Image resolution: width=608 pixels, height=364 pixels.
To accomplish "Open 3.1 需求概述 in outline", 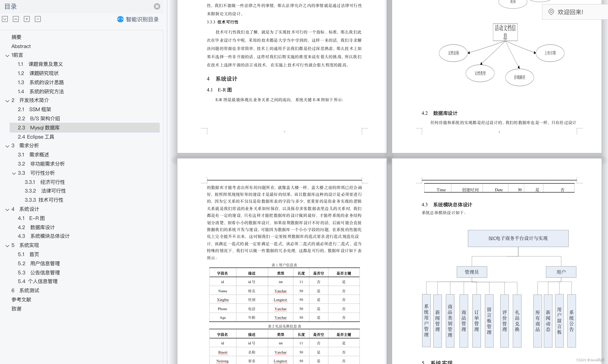I will click(x=33, y=155).
